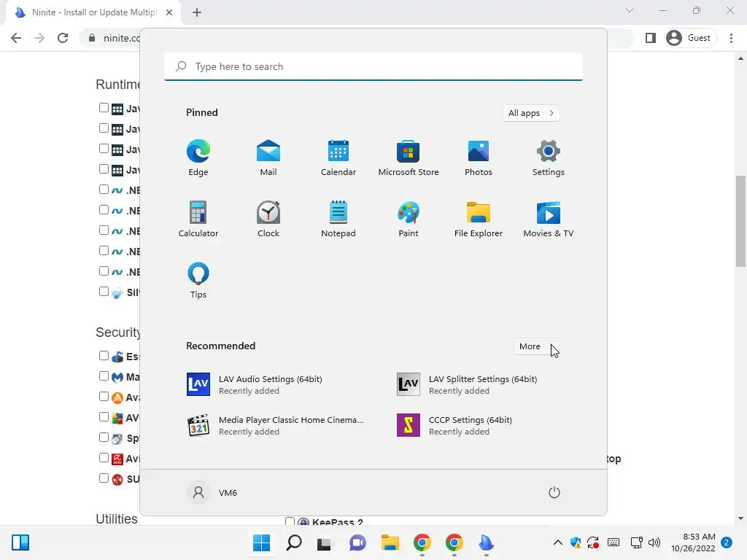Open File Explorer from the taskbar
Viewport: 747px width, 560px height.
(390, 542)
